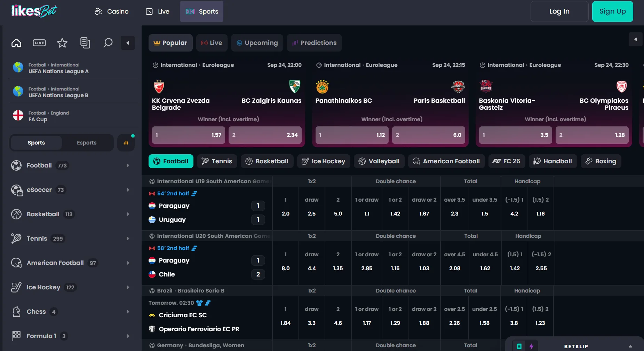
Task: Bet on Paris Basketball at 6.0
Action: pos(429,135)
